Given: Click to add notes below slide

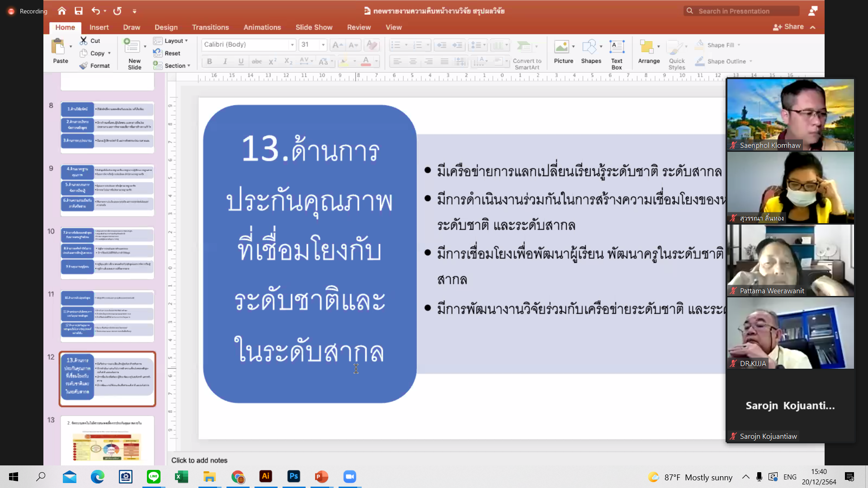Looking at the screenshot, I should (x=199, y=460).
